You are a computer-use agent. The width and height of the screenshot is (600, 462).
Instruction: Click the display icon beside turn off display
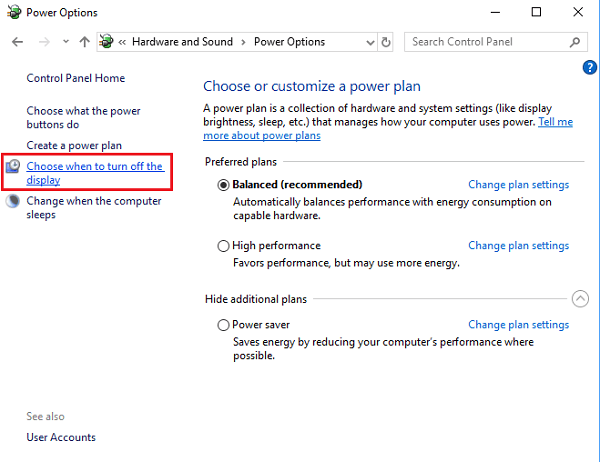tap(13, 167)
